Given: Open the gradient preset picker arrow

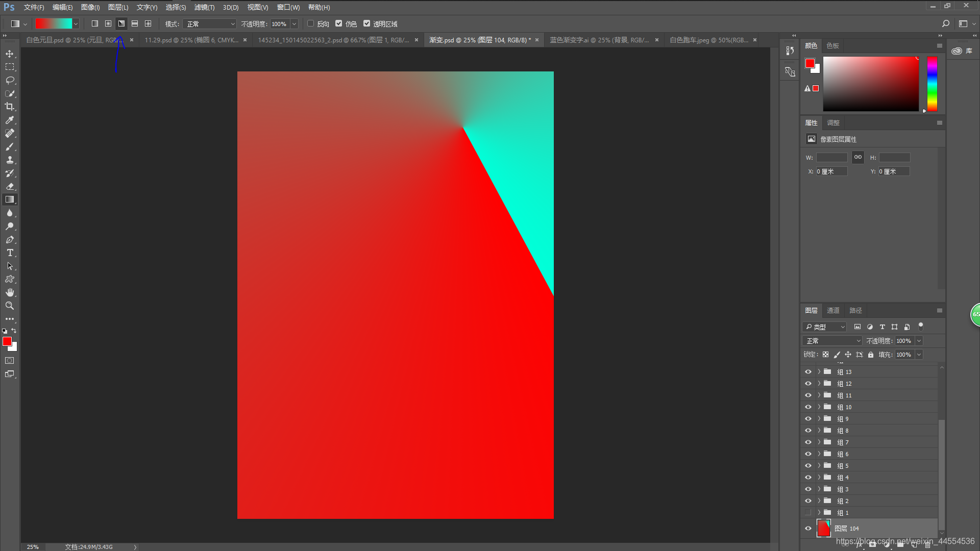Looking at the screenshot, I should click(x=76, y=23).
